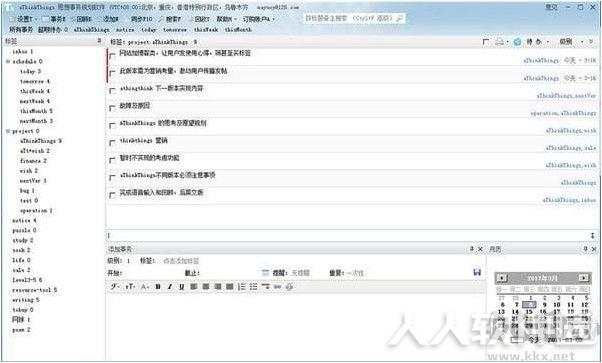Click the Italic formatting icon
This screenshot has height=363, width=602.
[170, 287]
